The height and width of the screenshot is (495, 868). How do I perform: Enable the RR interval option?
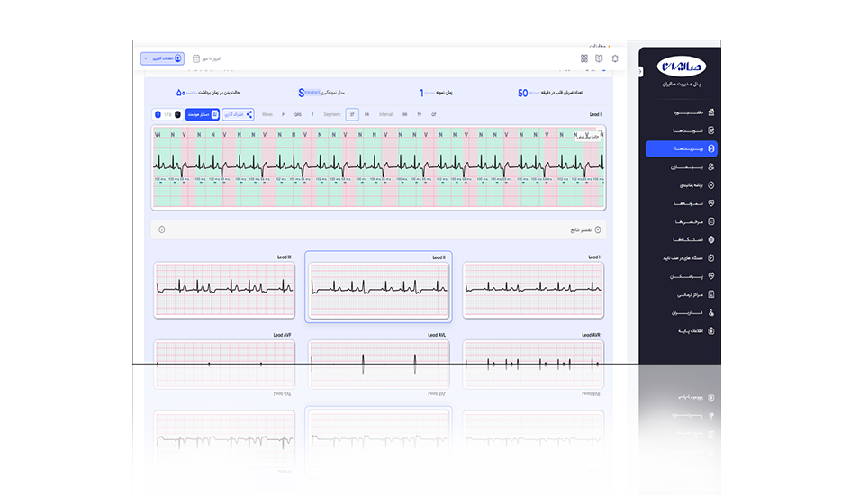click(x=405, y=115)
